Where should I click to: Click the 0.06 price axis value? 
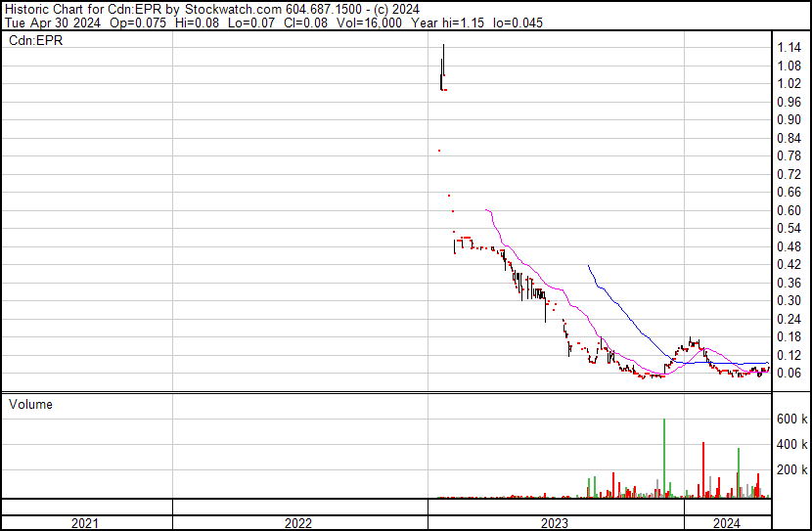(789, 374)
